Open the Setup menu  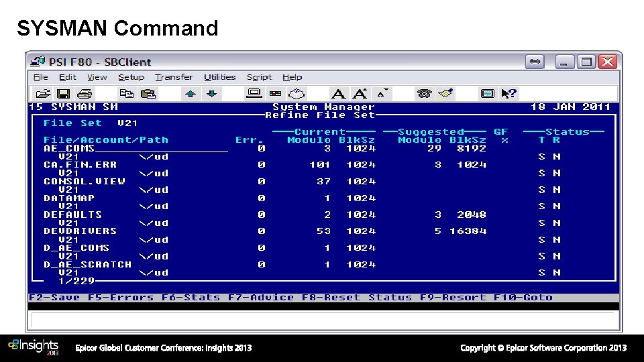click(x=131, y=77)
